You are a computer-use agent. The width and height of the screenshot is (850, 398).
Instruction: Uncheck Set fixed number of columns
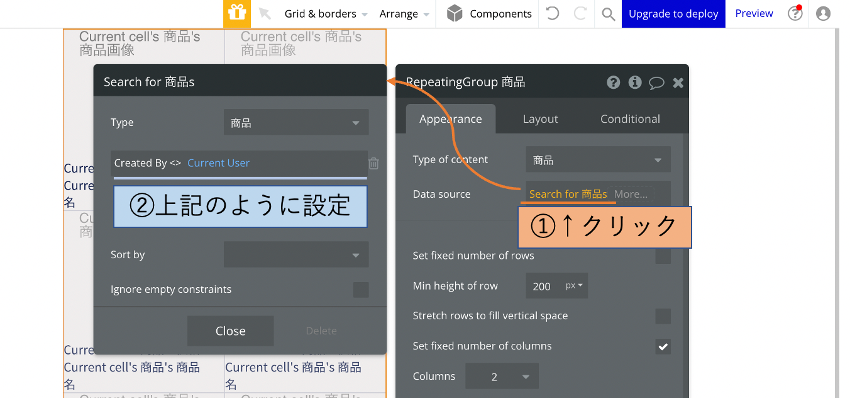pos(663,346)
